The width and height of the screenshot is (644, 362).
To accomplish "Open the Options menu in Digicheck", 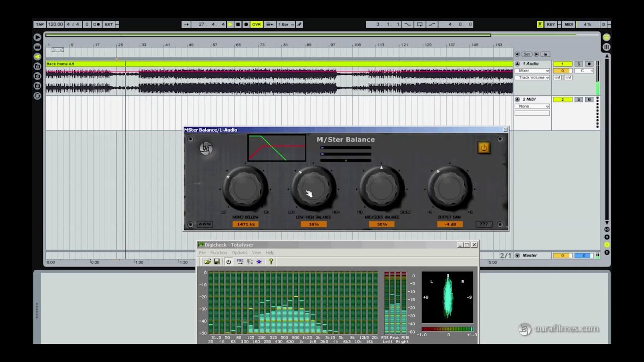I will pos(239,253).
